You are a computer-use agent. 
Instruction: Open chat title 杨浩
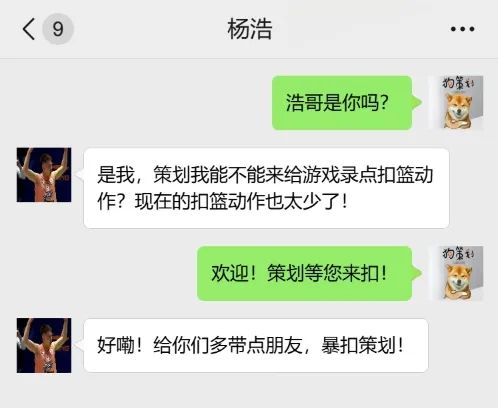[x=250, y=29]
